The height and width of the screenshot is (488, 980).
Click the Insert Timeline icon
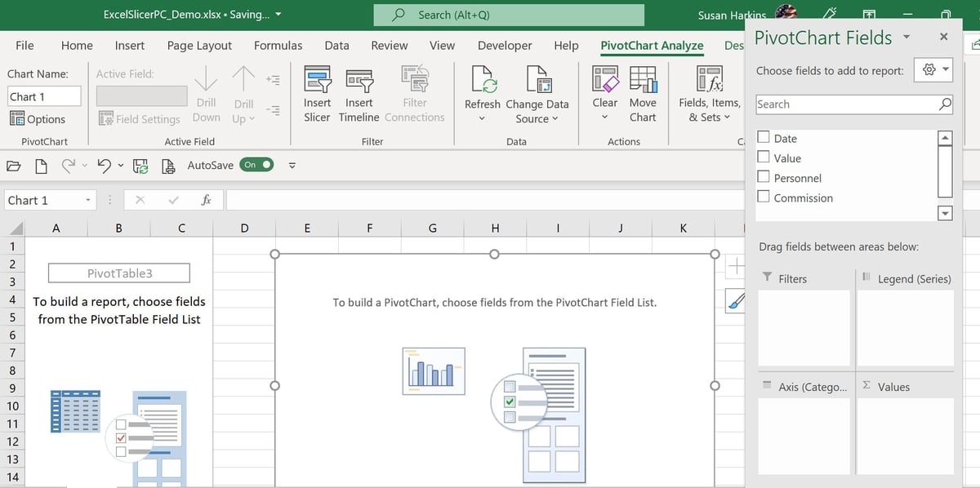point(359,79)
